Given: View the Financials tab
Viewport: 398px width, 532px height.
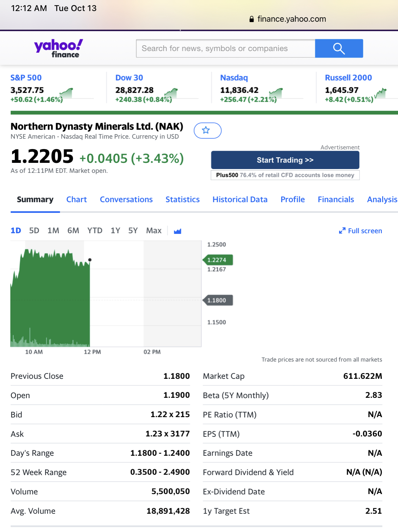Looking at the screenshot, I should pyautogui.click(x=336, y=199).
